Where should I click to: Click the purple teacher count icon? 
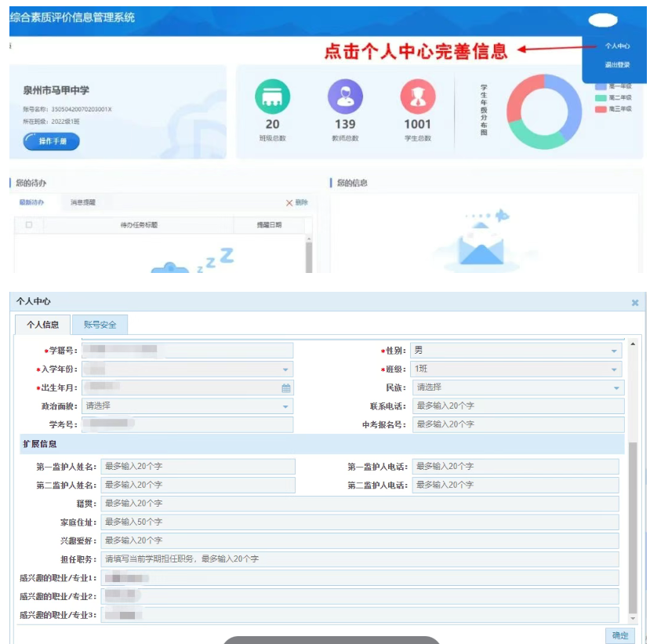[345, 96]
